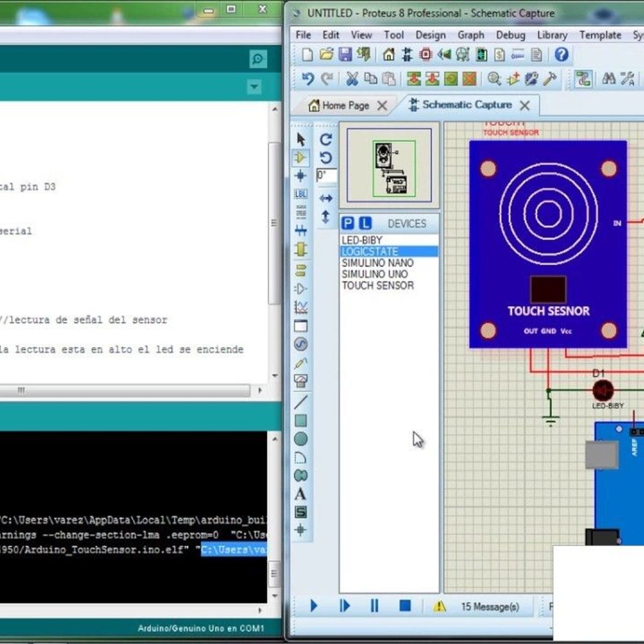Image resolution: width=644 pixels, height=644 pixels.
Task: Select the Junction dot tool
Action: point(301,175)
